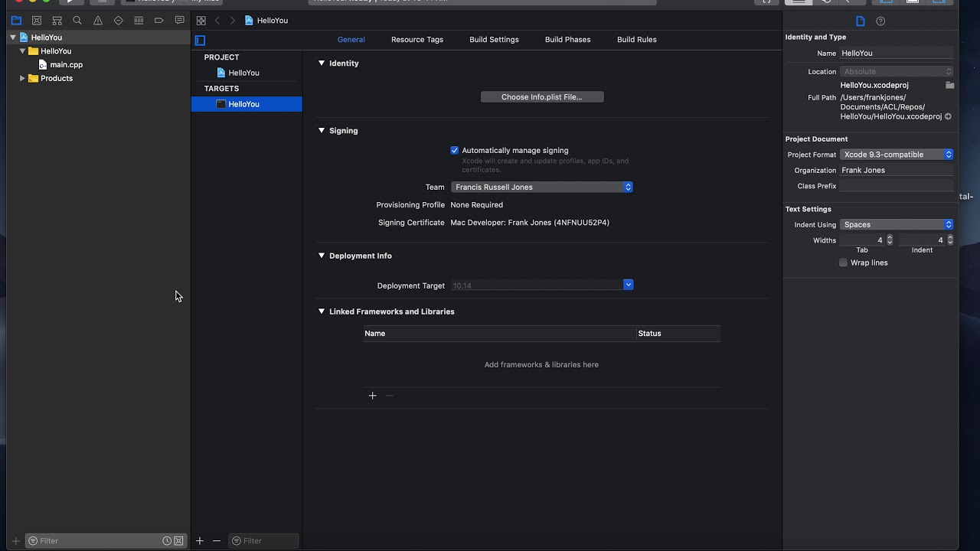Collapse the Deployment Info section
Viewport: 980px width, 551px height.
click(322, 256)
